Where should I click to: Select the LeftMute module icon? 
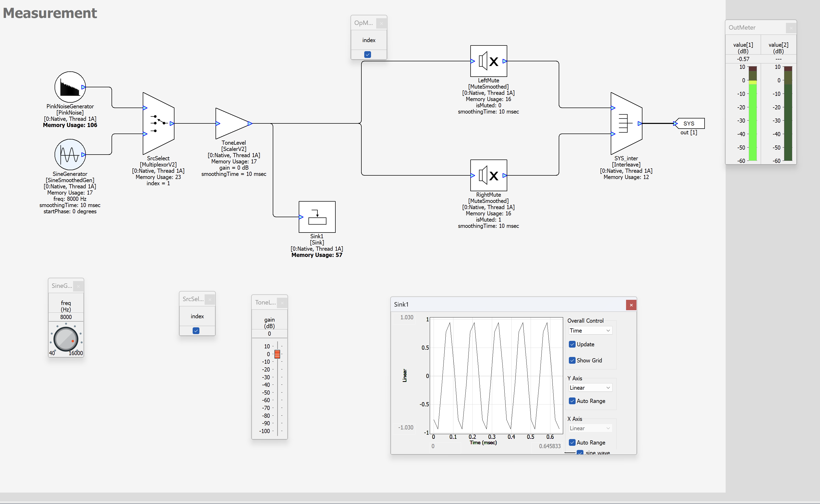tap(489, 61)
